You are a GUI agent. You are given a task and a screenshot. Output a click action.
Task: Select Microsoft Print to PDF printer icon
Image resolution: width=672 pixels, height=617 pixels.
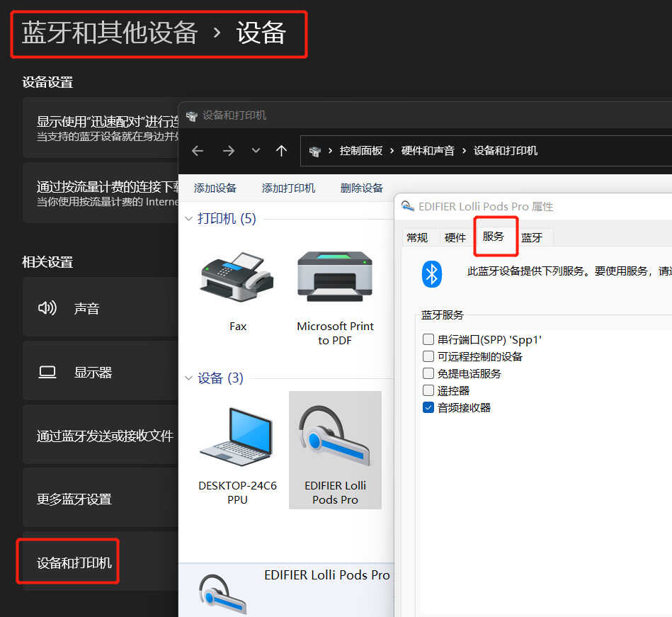335,276
